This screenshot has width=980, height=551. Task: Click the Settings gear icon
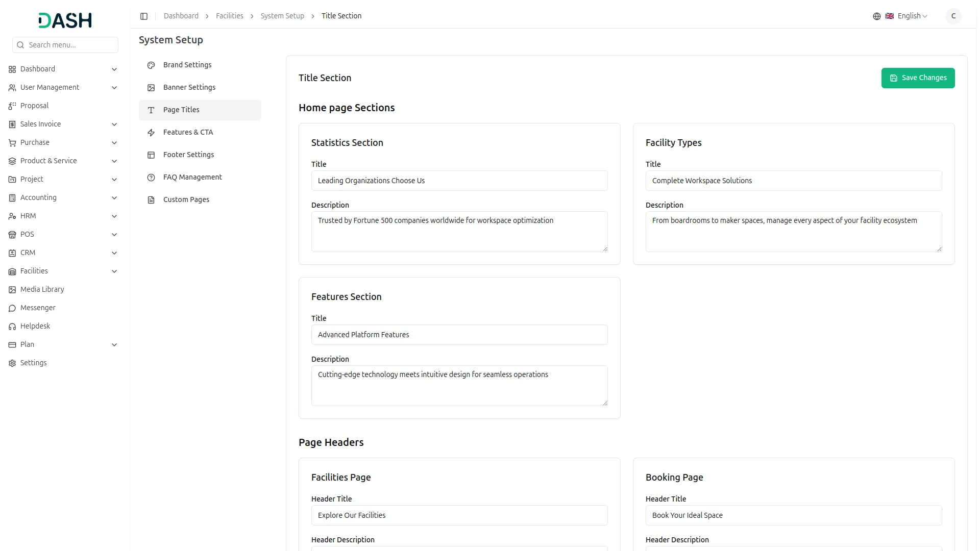pyautogui.click(x=12, y=363)
